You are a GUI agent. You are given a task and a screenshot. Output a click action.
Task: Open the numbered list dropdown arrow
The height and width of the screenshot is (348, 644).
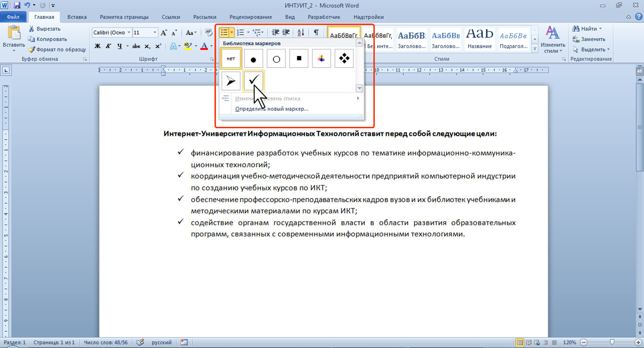click(x=248, y=33)
